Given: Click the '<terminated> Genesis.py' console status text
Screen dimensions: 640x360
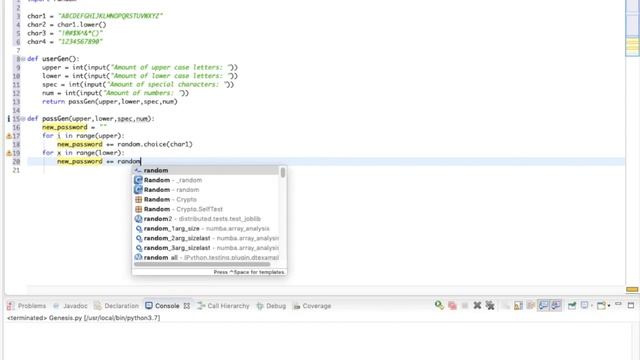Looking at the screenshot, I should click(84, 318).
